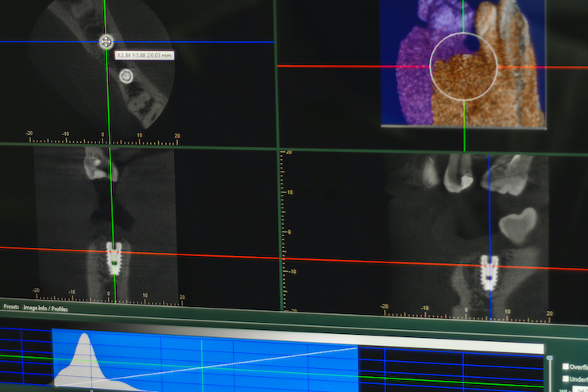Select the circular implant cross-section in axial view
Screen dimensions: 588x392
click(x=126, y=76)
